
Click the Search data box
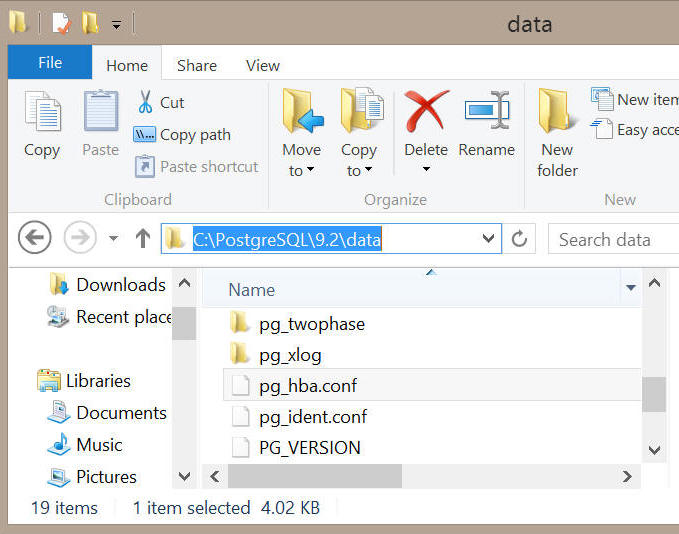pos(613,239)
